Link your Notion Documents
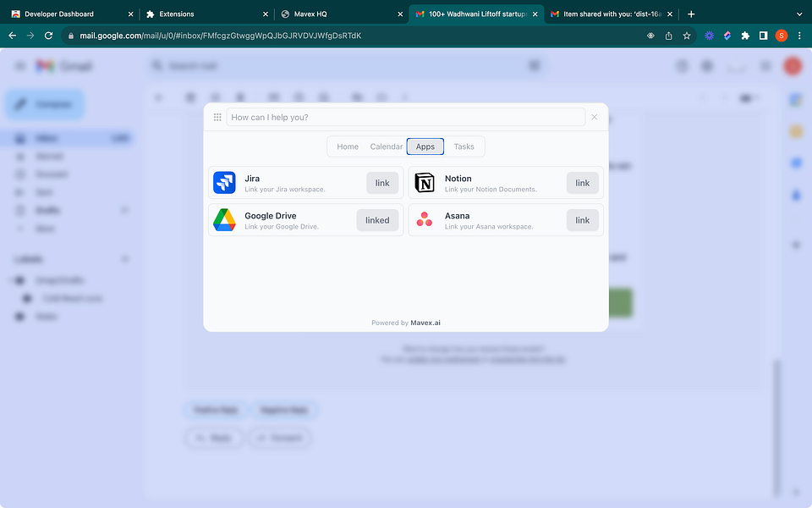The width and height of the screenshot is (812, 508). coord(582,183)
